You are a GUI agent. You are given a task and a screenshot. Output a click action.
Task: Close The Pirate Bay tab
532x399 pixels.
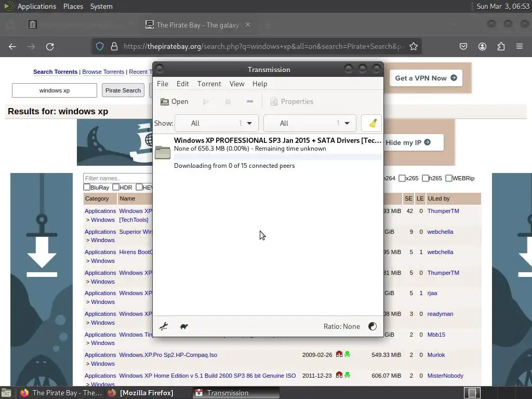(248, 25)
